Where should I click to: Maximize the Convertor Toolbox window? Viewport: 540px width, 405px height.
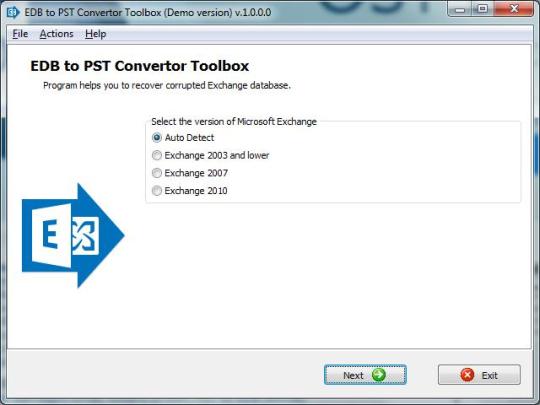coord(483,9)
